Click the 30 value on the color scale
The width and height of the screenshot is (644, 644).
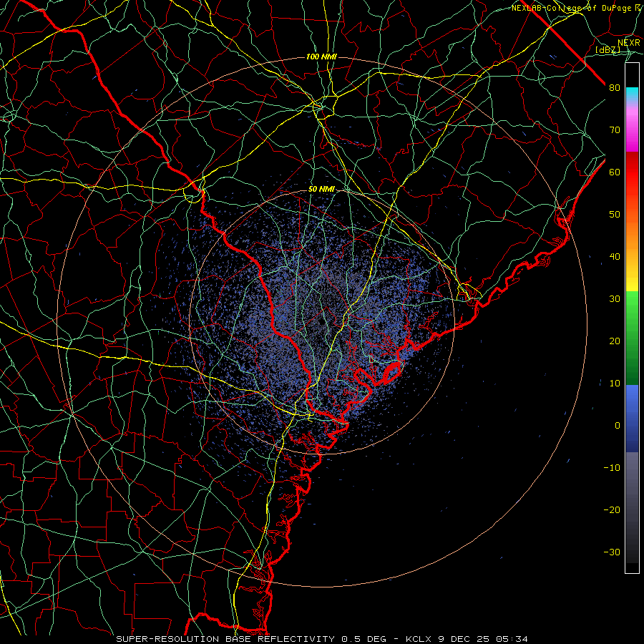pyautogui.click(x=615, y=299)
